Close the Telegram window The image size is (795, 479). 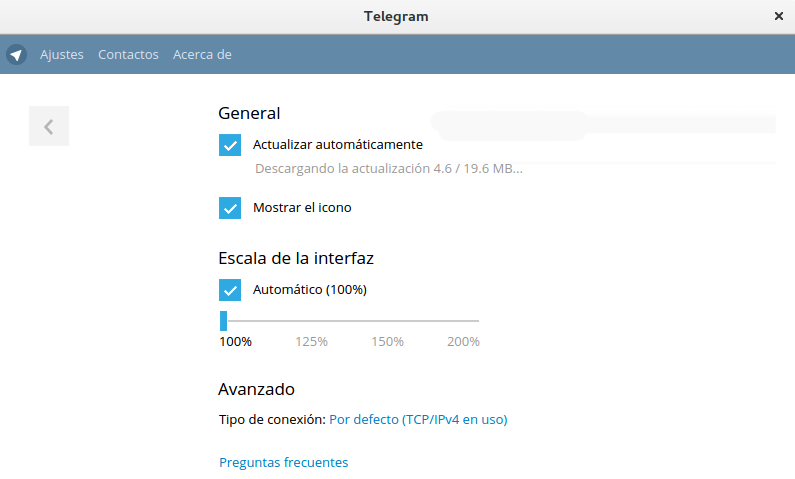click(779, 16)
